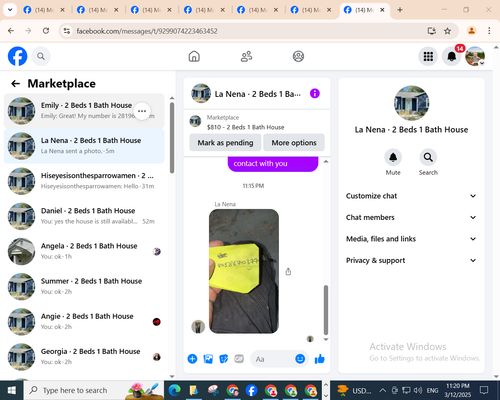Image resolution: width=500 pixels, height=400 pixels.
Task: Open Microsoft Edge from the taskbar
Action: tap(175, 390)
